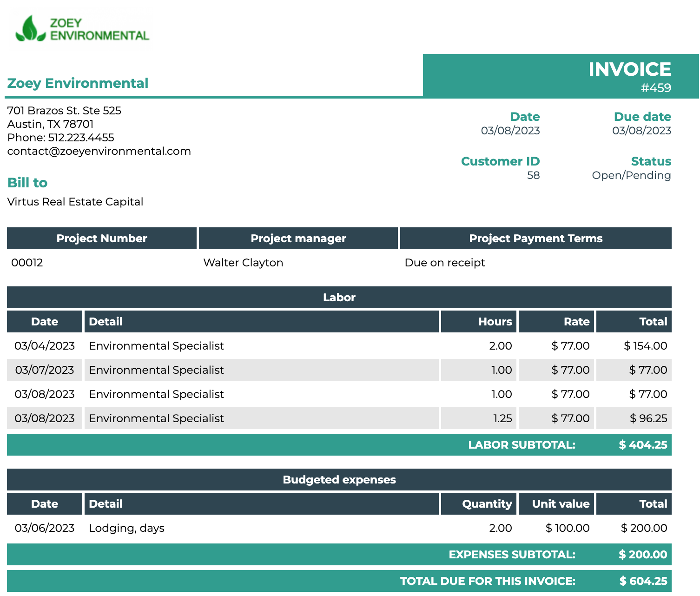Select the billed client Virtus Real Estate Capital

coord(75,202)
